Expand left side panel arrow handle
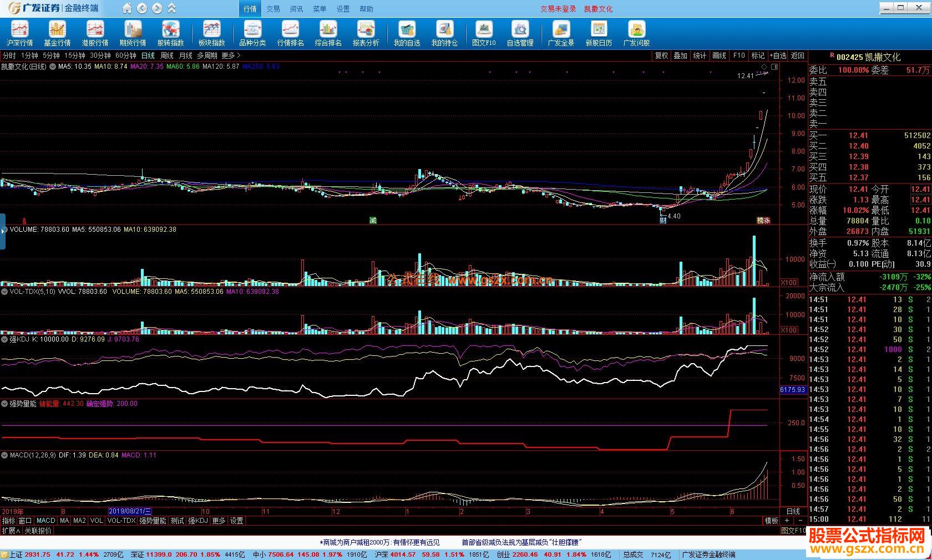The width and height of the screenshot is (932, 560). [x=3, y=231]
